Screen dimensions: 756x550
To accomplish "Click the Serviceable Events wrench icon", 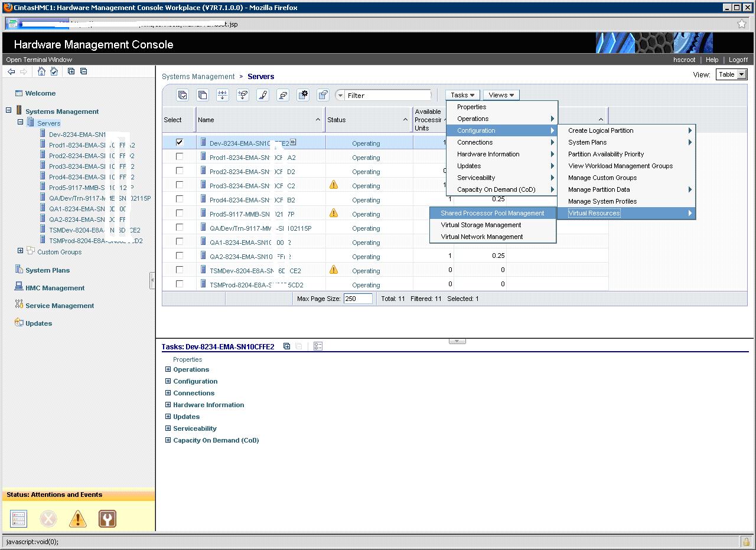I will coord(107,519).
